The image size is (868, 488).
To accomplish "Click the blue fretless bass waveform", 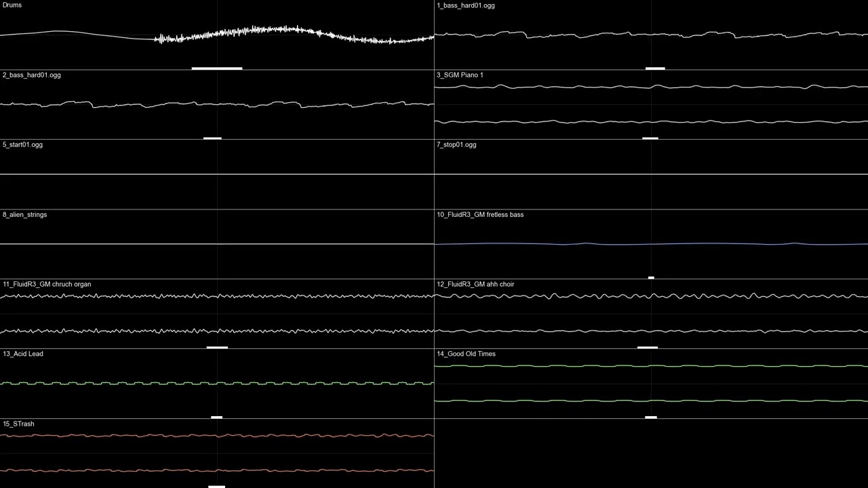I will [651, 244].
